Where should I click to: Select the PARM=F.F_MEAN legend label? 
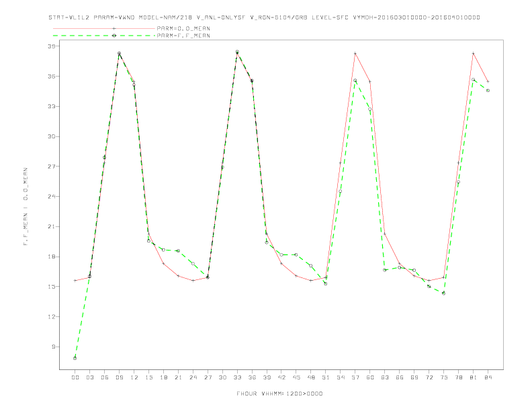click(183, 36)
